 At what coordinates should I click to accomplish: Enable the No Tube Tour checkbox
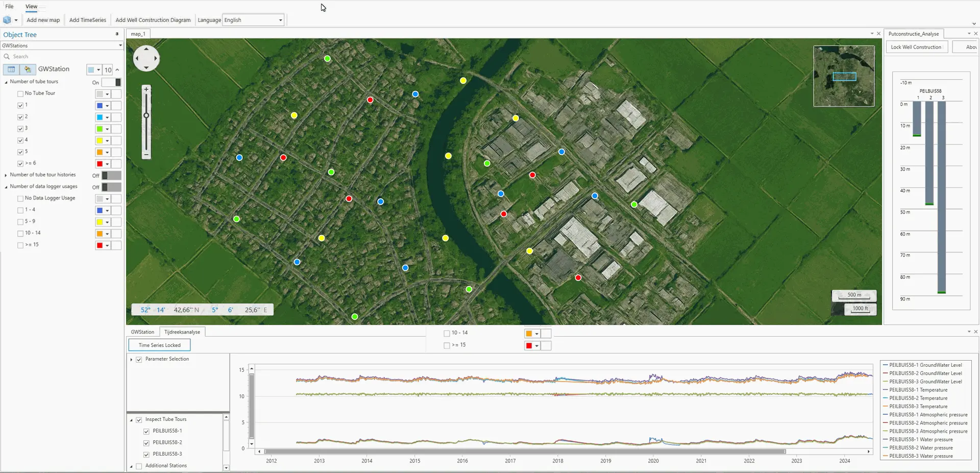click(20, 94)
